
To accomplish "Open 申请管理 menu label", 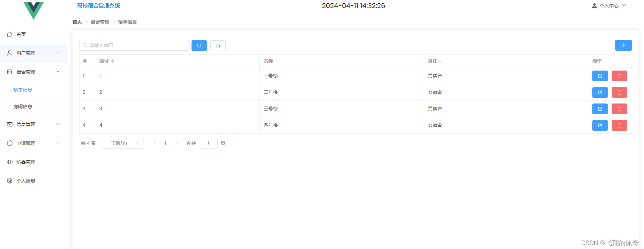I will (x=26, y=143).
